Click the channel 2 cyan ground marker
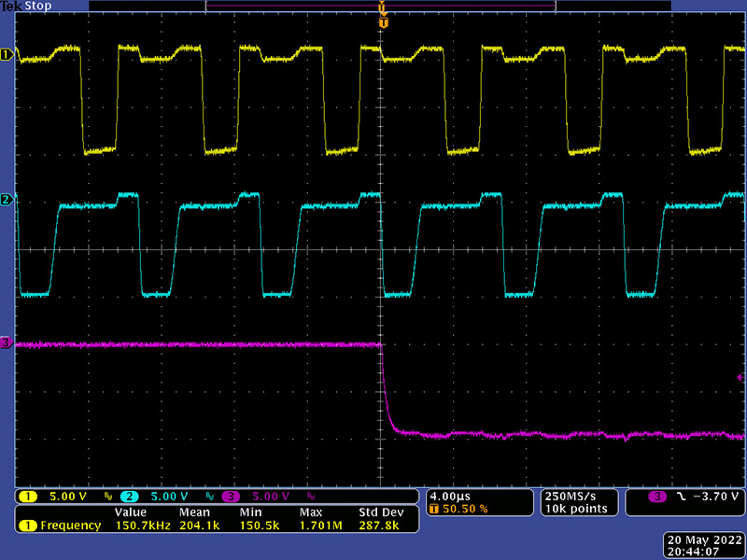Screen dimensions: 747x560 6,200
